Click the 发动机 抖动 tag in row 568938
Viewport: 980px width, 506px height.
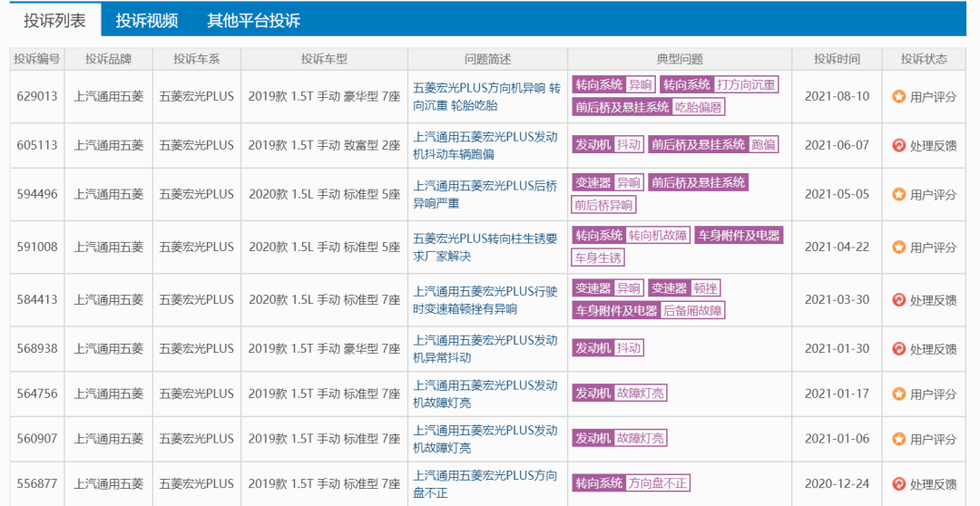[607, 348]
